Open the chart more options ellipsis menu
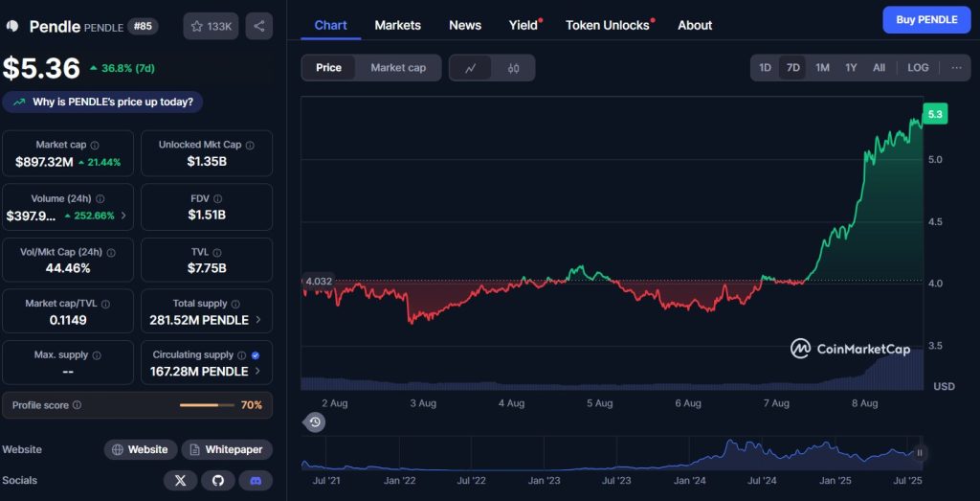 click(955, 68)
